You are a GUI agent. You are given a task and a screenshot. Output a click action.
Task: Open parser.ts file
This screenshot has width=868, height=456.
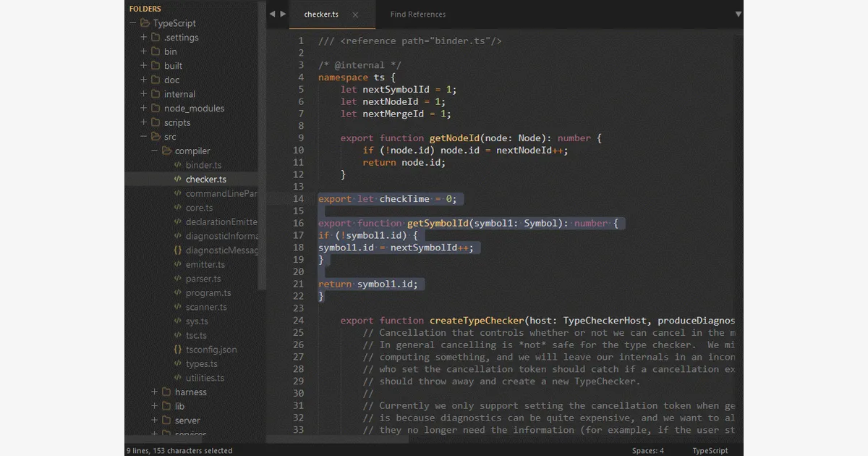203,279
